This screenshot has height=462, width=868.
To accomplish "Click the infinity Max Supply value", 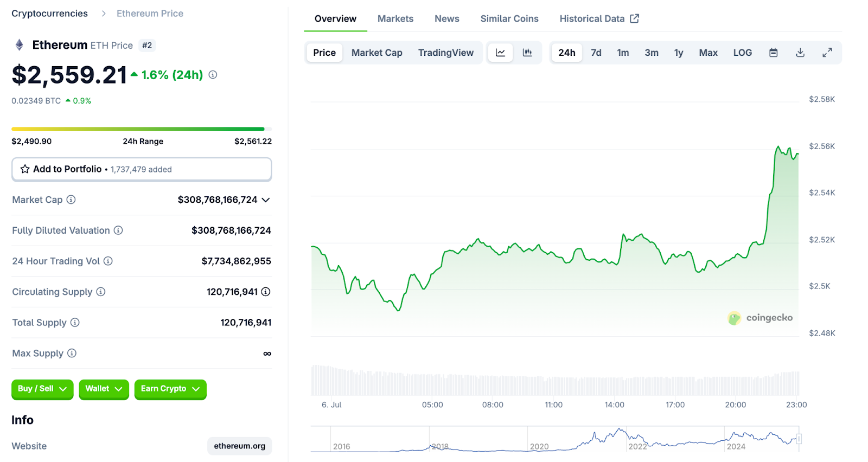I will click(x=267, y=354).
